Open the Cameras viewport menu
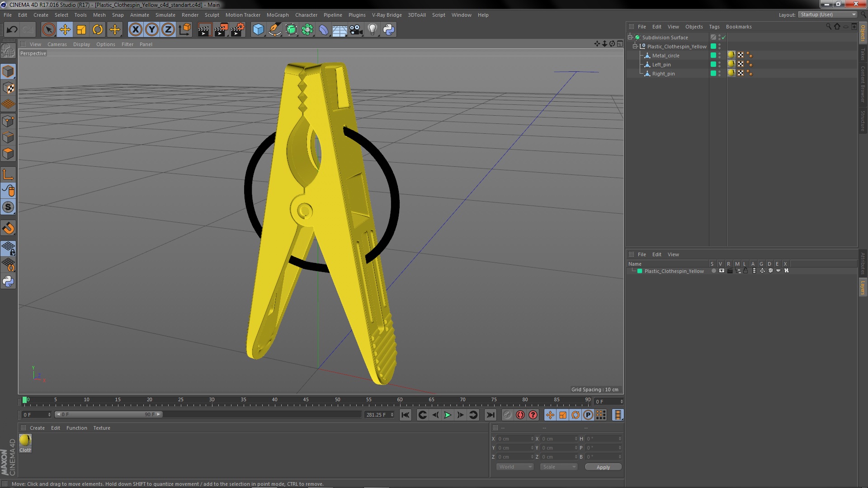Screen dimensions: 868x488 (x=57, y=44)
